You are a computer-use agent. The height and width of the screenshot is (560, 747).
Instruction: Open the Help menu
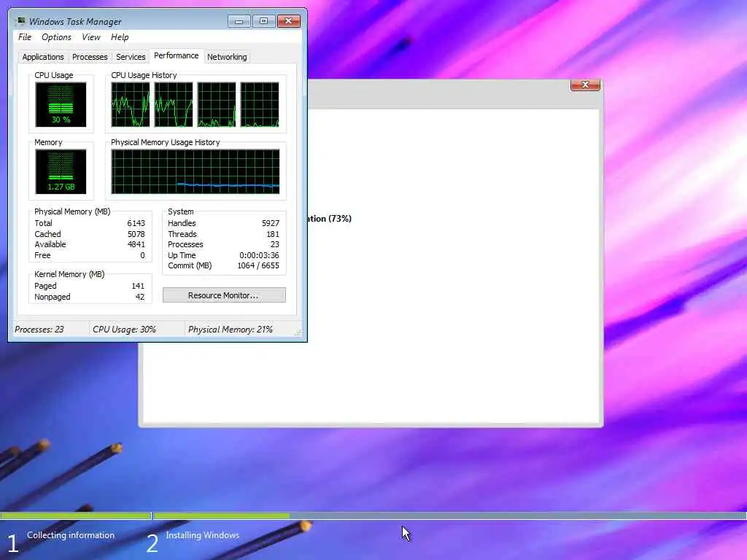click(120, 37)
